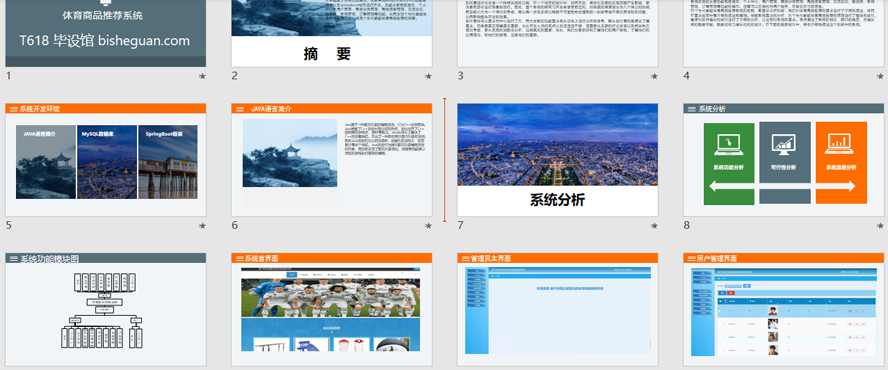This screenshot has width=888, height=370.
Task: Click slide number 4 label
Action: (x=686, y=76)
